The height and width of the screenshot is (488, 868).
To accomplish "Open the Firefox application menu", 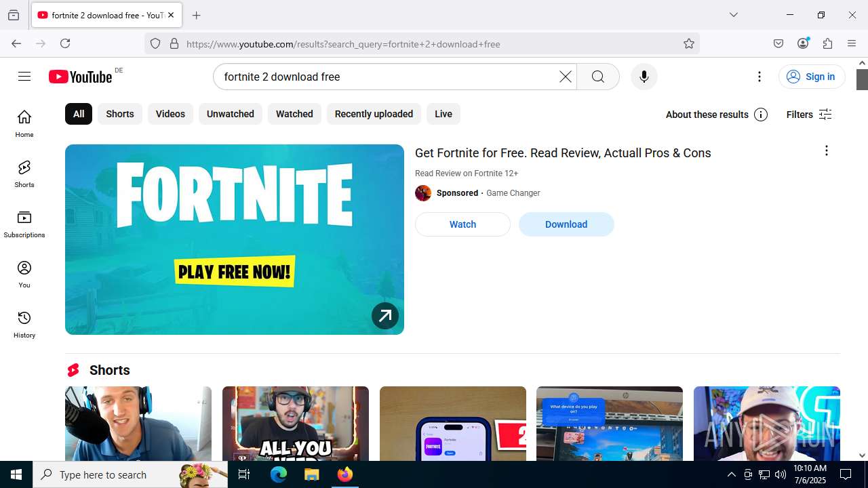I will (852, 43).
